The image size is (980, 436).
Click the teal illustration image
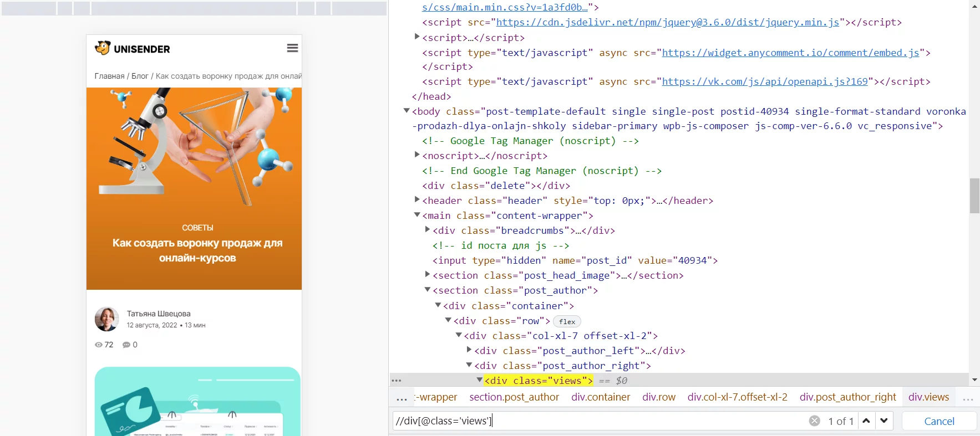(x=197, y=401)
